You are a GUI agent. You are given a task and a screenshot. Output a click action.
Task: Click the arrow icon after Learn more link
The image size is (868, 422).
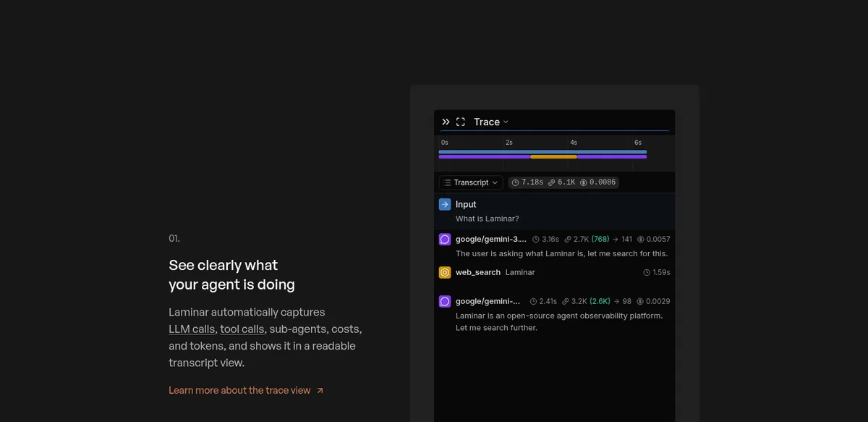point(320,390)
